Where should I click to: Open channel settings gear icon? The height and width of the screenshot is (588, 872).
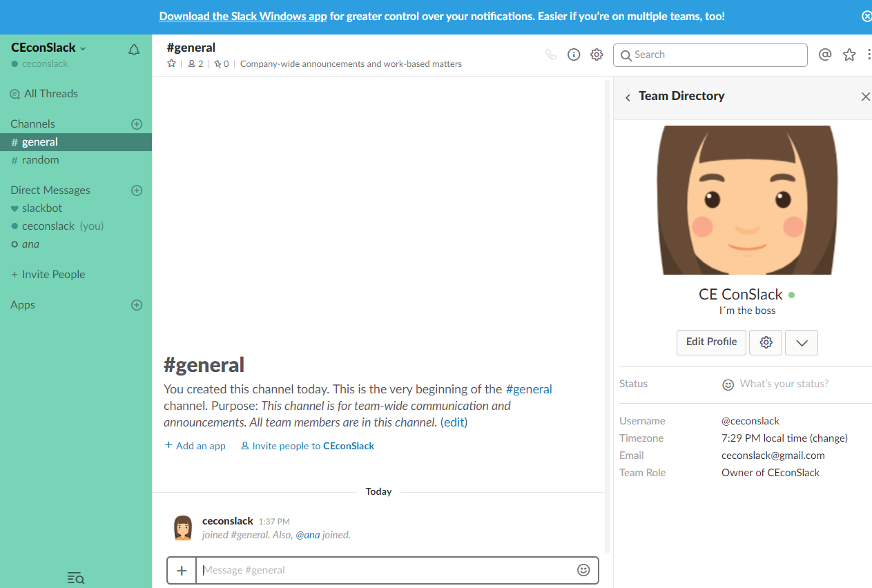click(x=597, y=55)
